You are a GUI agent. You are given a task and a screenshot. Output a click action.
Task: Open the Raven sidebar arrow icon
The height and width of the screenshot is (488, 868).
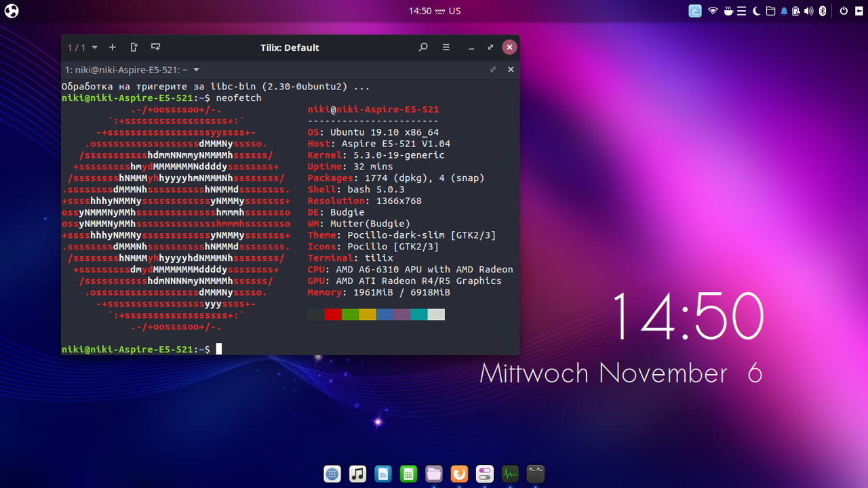click(859, 11)
